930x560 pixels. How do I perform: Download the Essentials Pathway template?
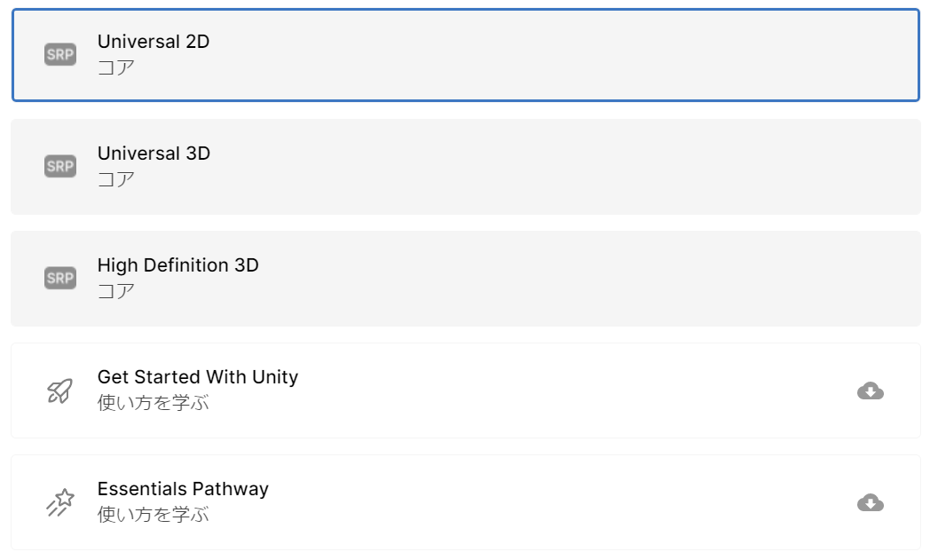(x=871, y=502)
